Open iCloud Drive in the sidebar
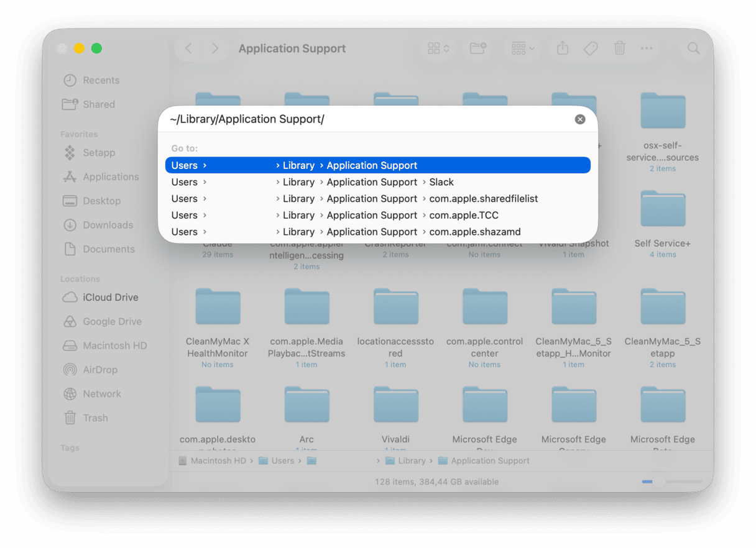The width and height of the screenshot is (756, 548). click(101, 297)
